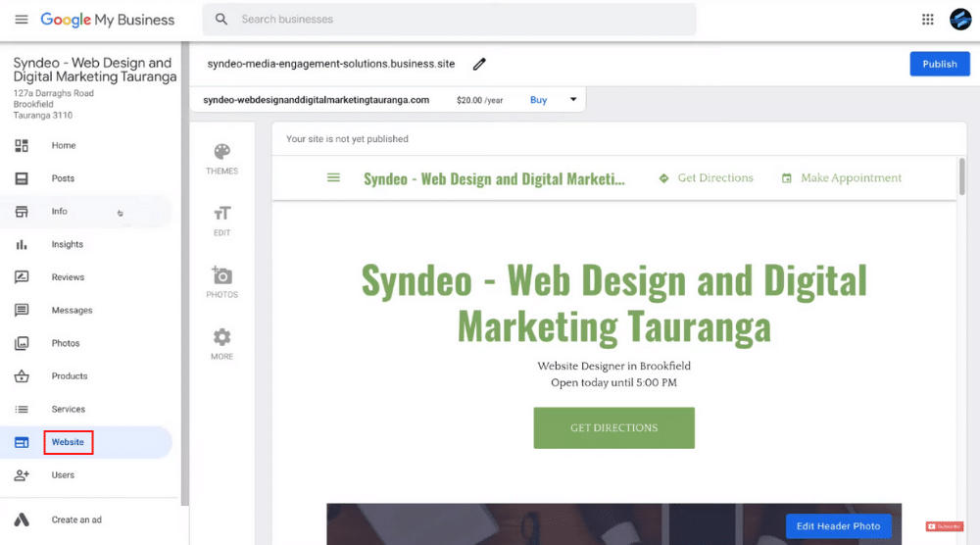This screenshot has height=545, width=980.
Task: Open Products in the sidebar
Action: click(70, 376)
